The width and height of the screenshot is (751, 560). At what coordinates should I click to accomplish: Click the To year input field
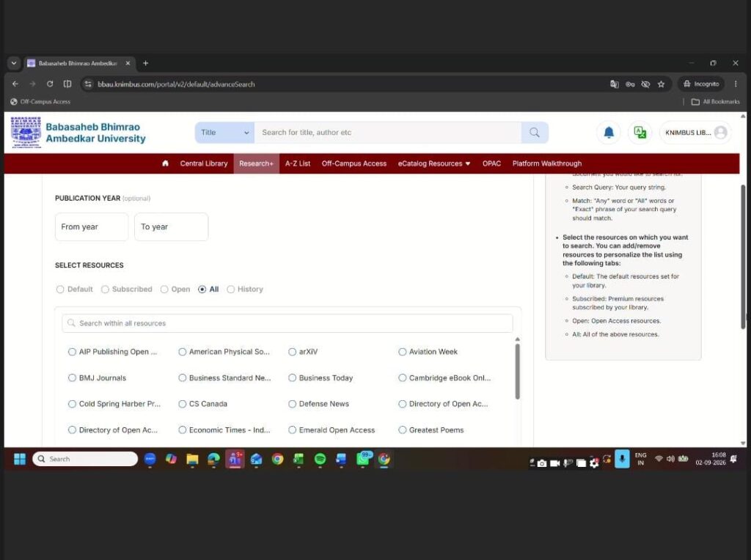(x=171, y=227)
